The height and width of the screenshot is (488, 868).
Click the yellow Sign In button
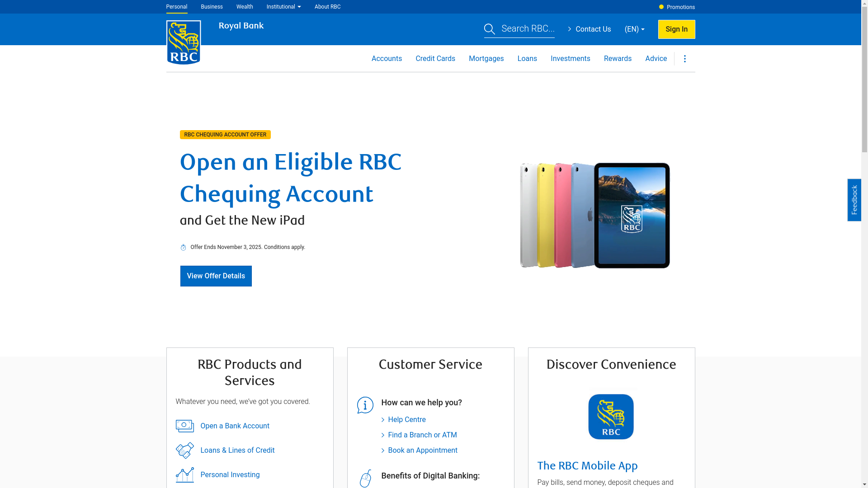point(676,29)
